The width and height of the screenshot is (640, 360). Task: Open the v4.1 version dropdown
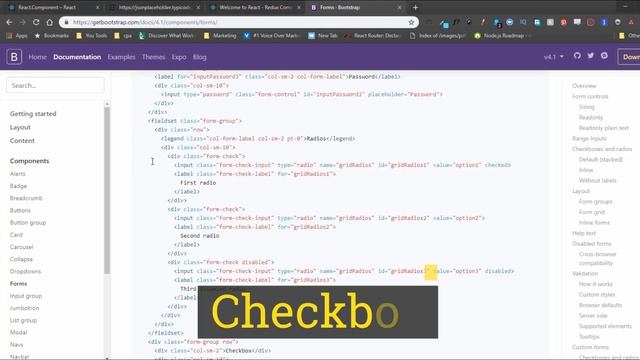point(554,57)
